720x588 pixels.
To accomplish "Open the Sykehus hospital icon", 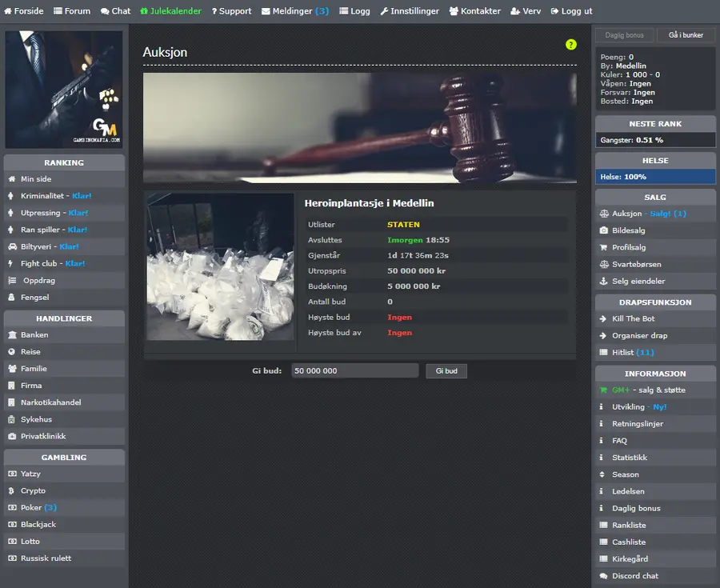I will (12, 419).
